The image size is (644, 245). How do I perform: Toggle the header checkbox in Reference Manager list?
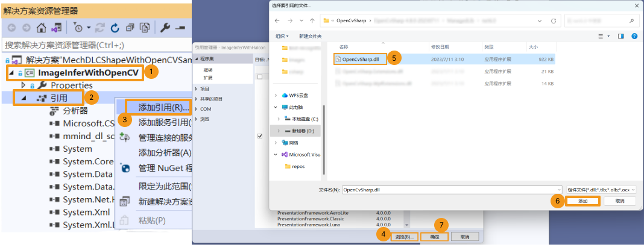point(259,76)
